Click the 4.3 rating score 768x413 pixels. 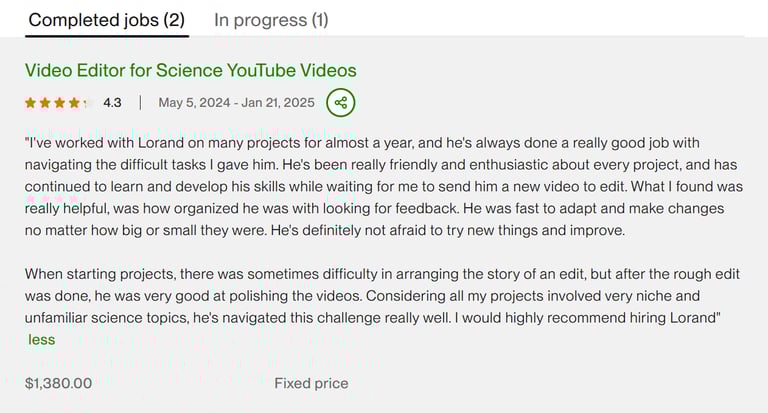[112, 102]
